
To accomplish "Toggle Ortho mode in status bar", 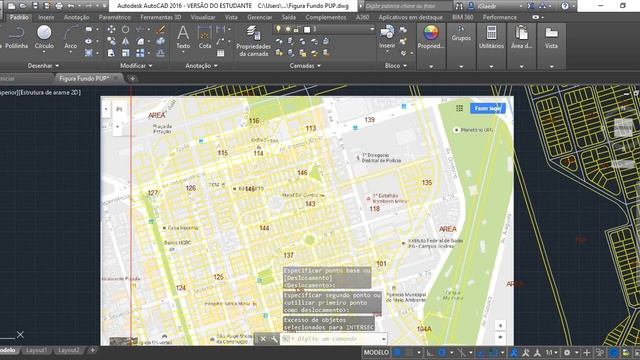I will [430, 352].
